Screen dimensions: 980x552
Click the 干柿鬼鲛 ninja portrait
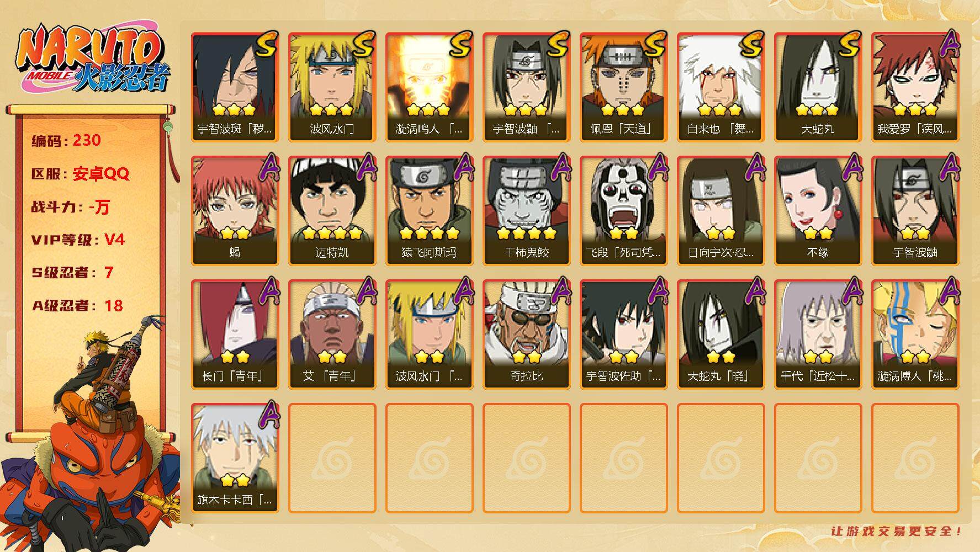click(526, 210)
